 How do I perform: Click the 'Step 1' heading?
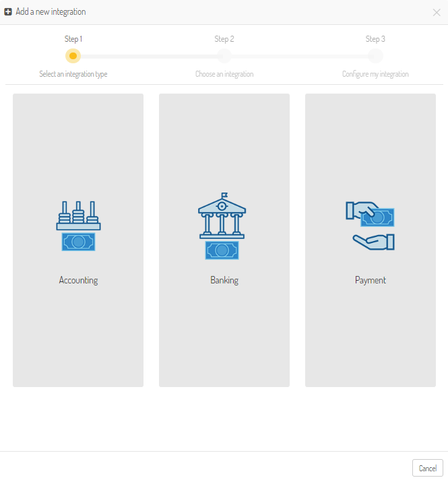[73, 39]
